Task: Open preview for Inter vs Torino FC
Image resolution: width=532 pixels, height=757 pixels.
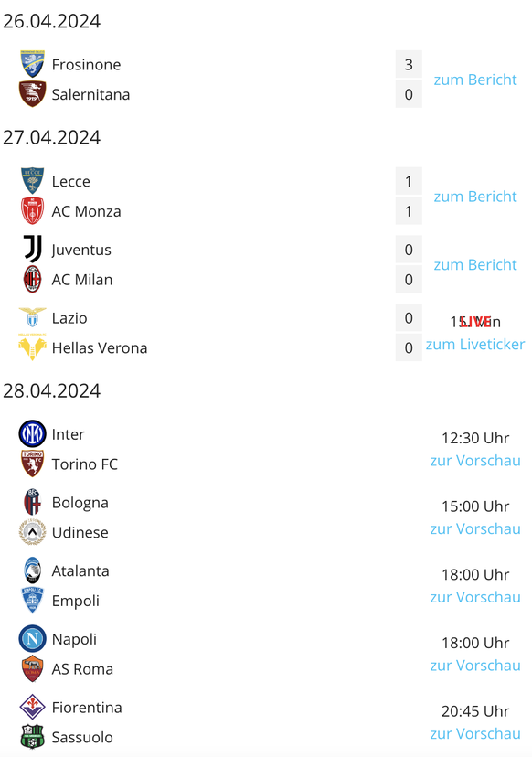Action: [475, 461]
